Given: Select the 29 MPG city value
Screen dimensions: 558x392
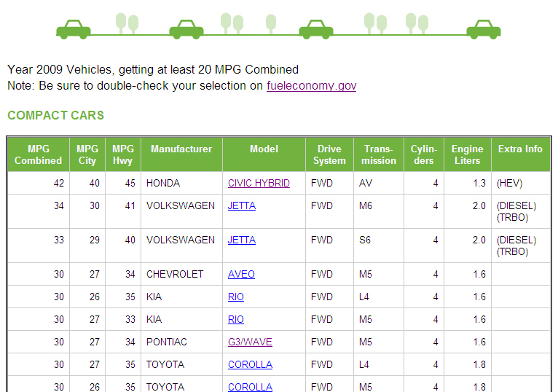Looking at the screenshot, I should (x=94, y=240).
